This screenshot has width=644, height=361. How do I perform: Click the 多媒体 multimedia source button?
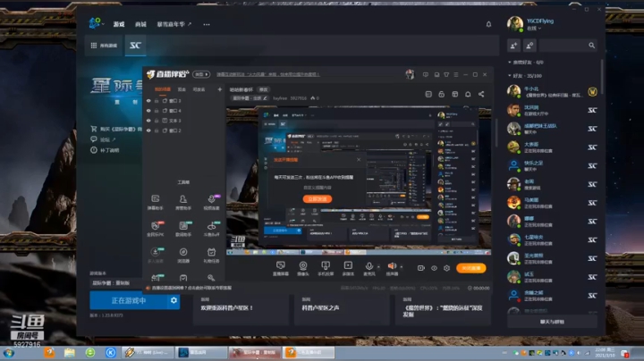(x=348, y=268)
